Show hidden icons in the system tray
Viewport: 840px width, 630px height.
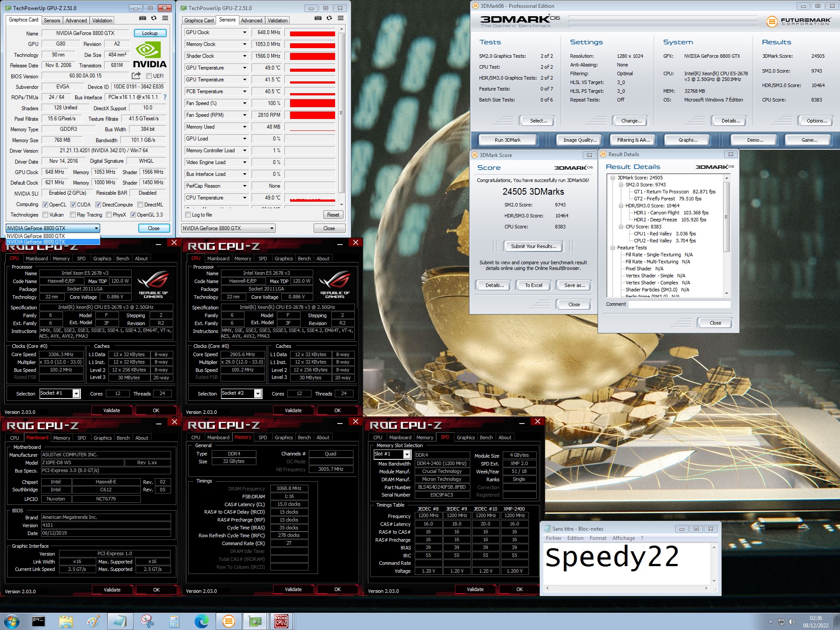(771, 622)
